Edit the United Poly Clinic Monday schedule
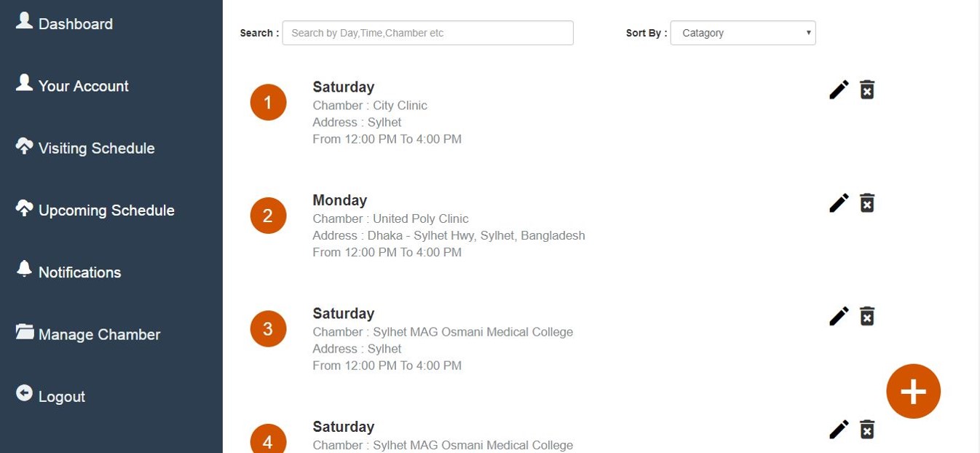 (839, 202)
